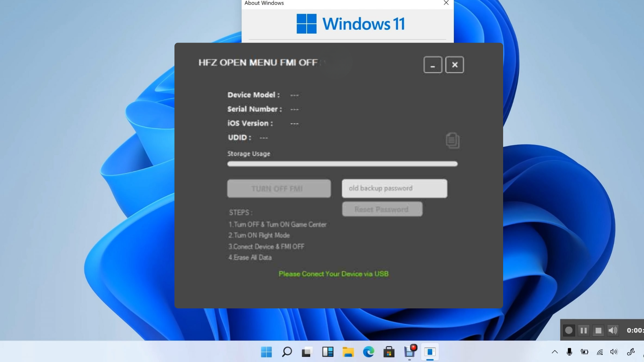Open File Explorer from the taskbar
644x362 pixels.
tap(348, 352)
